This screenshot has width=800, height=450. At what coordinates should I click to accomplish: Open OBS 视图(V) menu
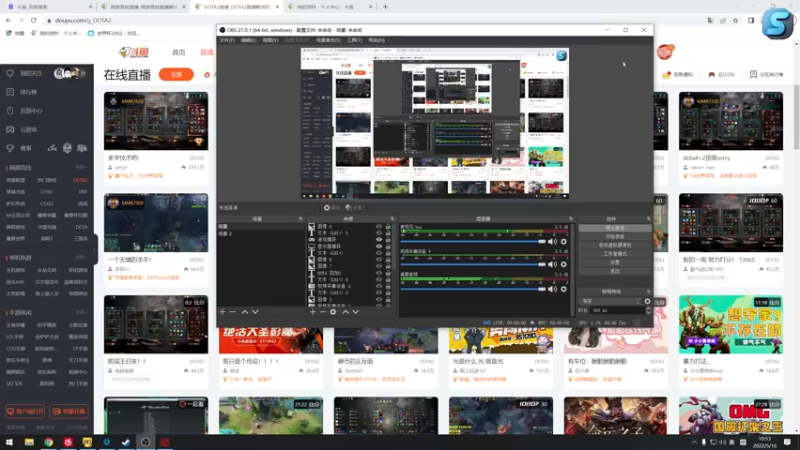tap(270, 40)
